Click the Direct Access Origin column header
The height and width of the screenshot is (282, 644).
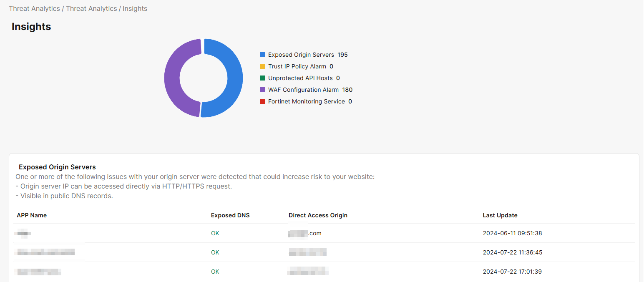(318, 215)
